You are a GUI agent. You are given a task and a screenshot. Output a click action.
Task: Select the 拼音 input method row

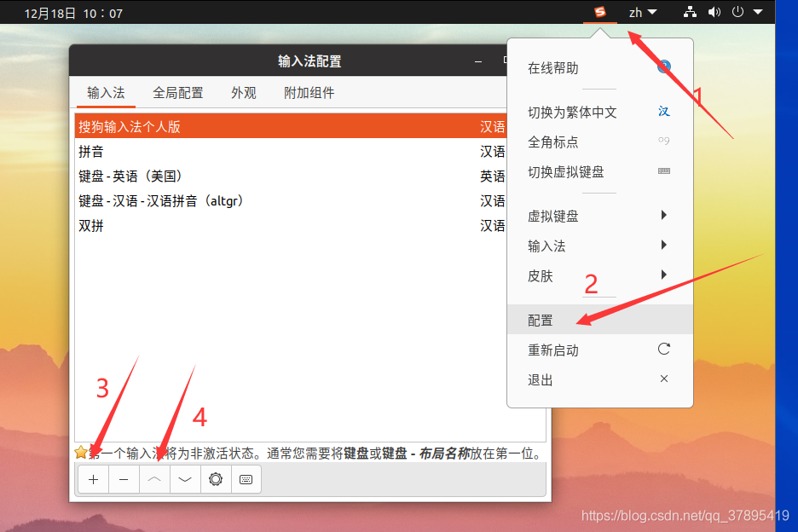point(291,151)
